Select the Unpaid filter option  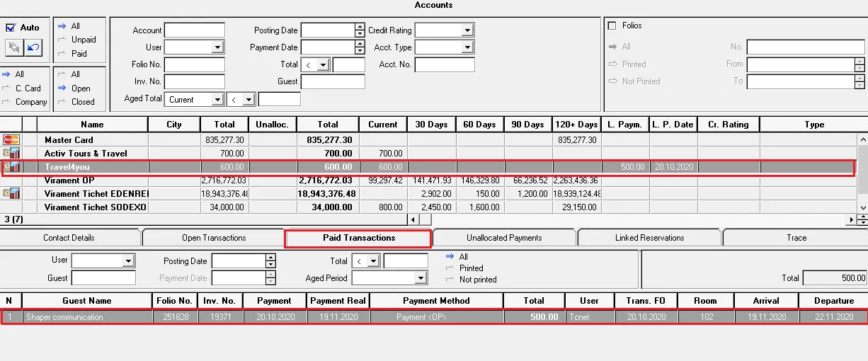pos(77,40)
